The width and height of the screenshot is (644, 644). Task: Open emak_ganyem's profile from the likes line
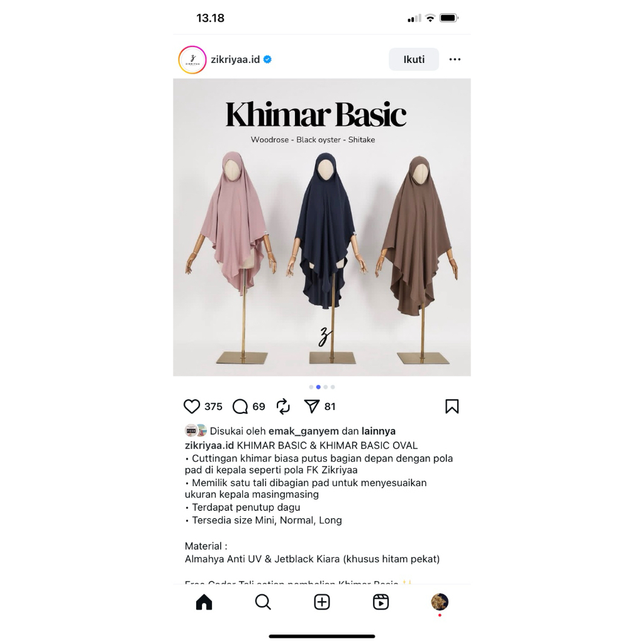304,431
